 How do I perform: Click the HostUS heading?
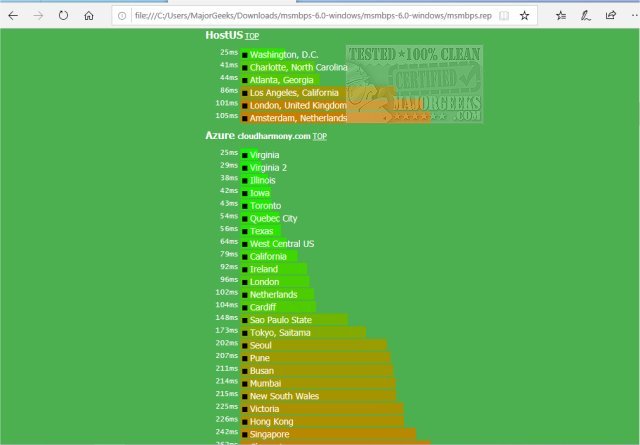pos(224,35)
